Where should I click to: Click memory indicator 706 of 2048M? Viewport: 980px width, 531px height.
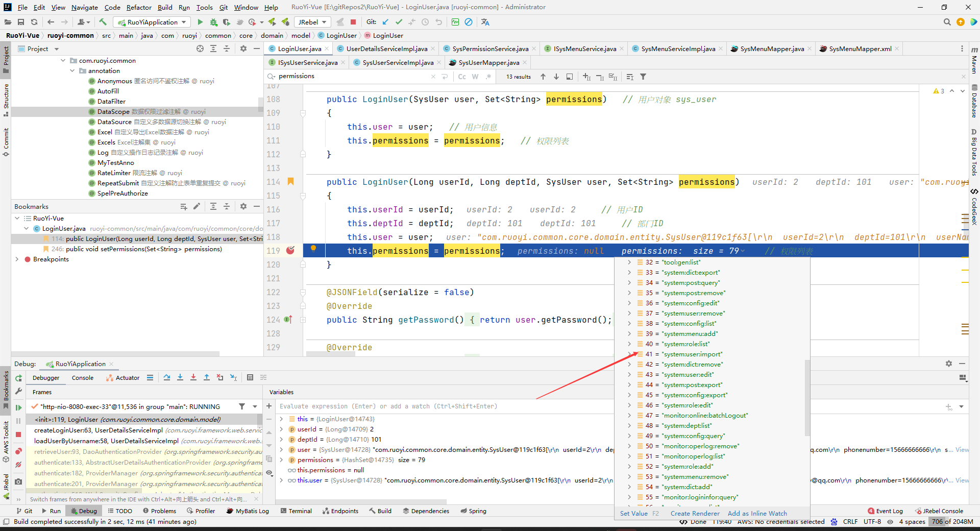(952, 522)
